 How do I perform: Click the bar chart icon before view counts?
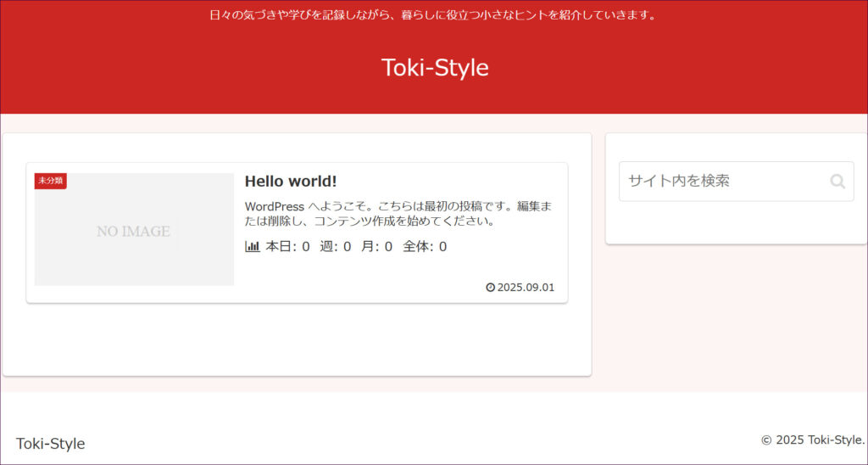(252, 247)
